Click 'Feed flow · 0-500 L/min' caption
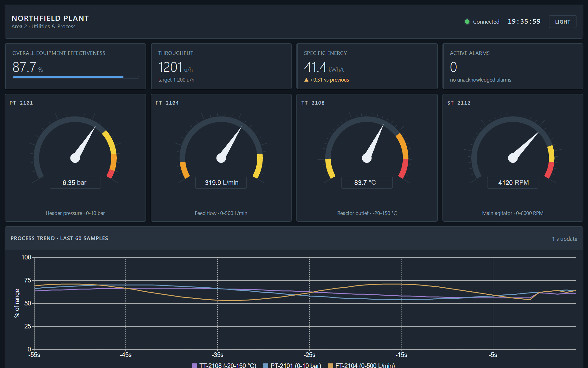Viewport: 588px width, 368px height. pos(221,213)
